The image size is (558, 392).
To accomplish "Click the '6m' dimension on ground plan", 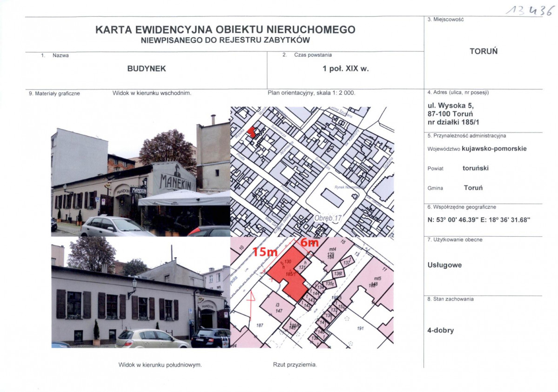I will point(309,242).
